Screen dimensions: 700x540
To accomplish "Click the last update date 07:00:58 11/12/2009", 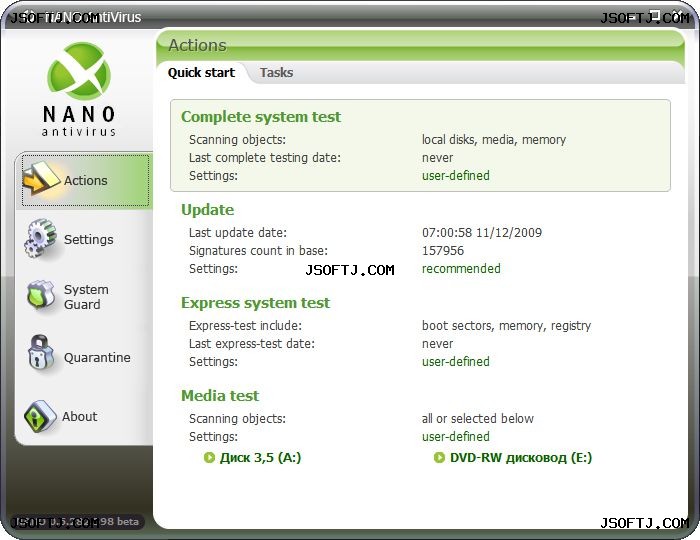I will [482, 233].
